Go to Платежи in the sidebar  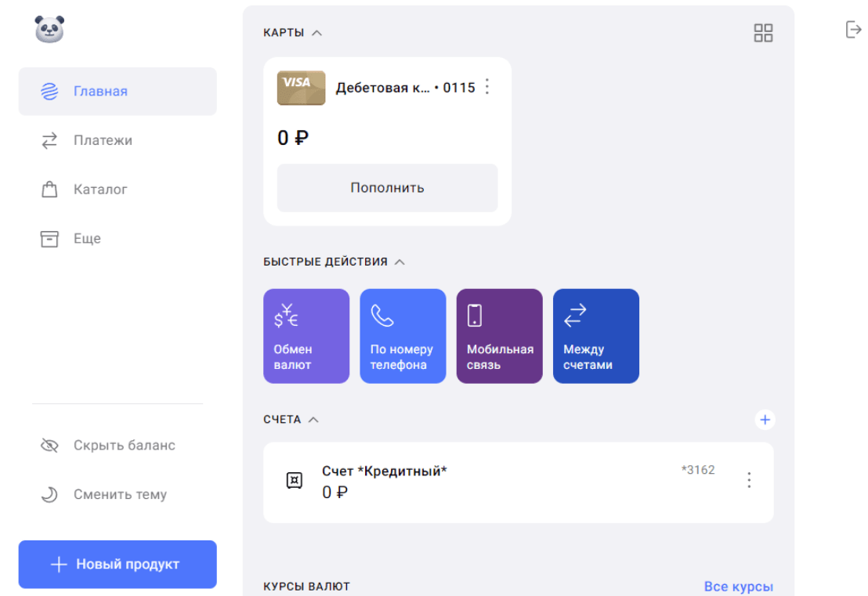pyautogui.click(x=103, y=141)
